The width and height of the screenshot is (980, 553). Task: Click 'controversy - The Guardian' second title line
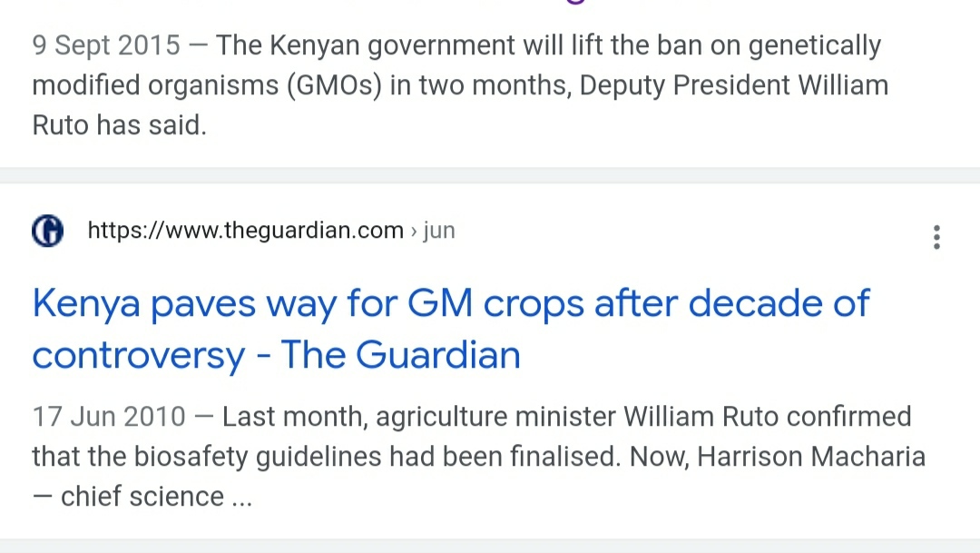tap(276, 355)
